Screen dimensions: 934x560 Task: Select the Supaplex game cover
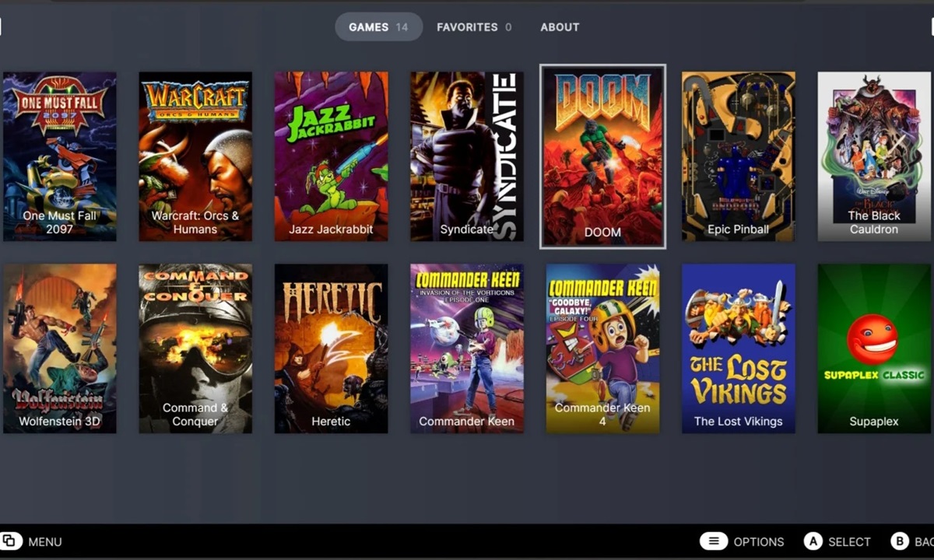coord(873,348)
